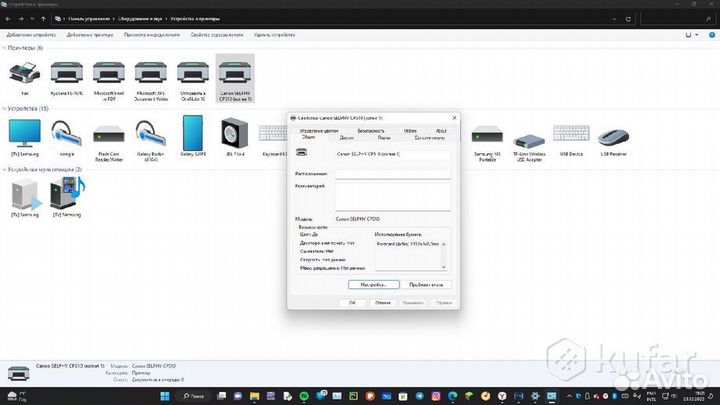720x405 pixels.
Task: Collapse the Устройства (15) group
Action: (4, 108)
